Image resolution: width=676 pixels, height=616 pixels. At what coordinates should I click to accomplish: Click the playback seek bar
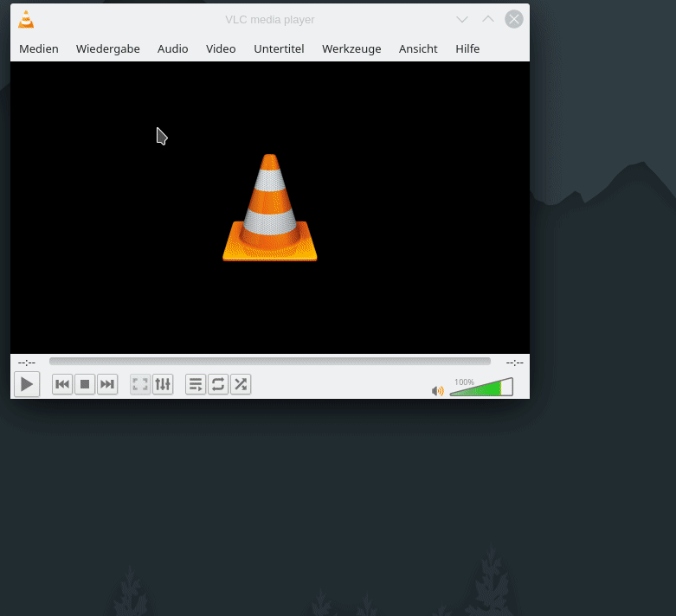coord(270,362)
